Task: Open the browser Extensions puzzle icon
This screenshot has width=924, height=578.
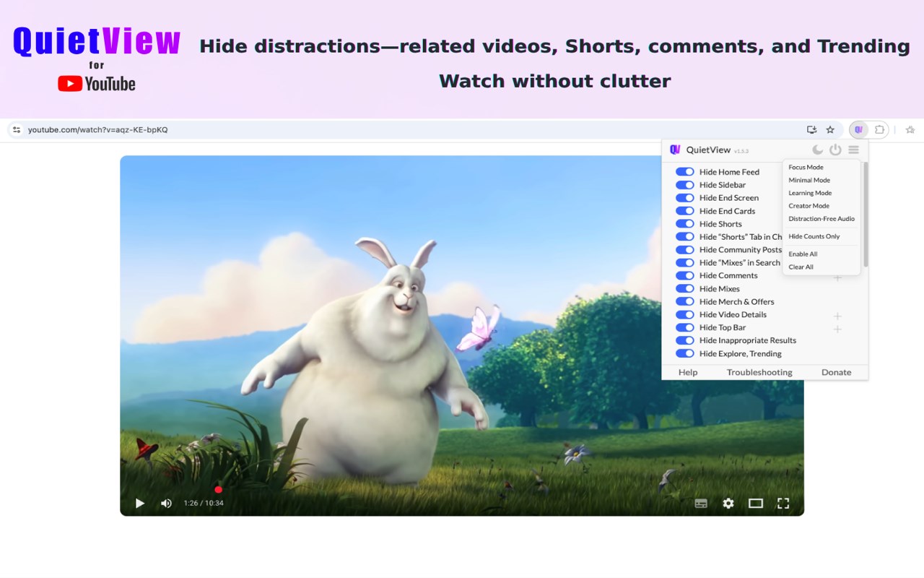Action: click(879, 130)
